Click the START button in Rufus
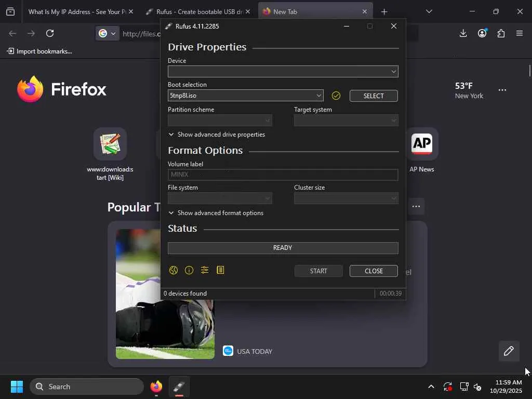This screenshot has width=532, height=399. 318,271
